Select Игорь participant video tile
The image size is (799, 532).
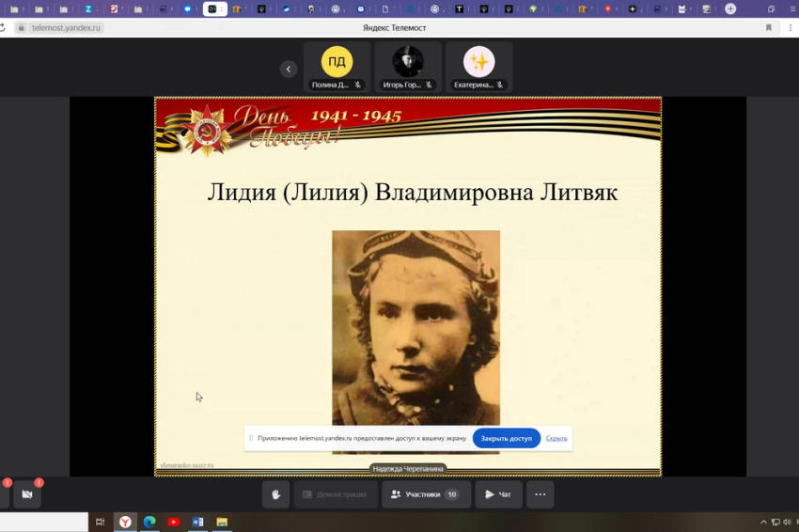coord(408,67)
